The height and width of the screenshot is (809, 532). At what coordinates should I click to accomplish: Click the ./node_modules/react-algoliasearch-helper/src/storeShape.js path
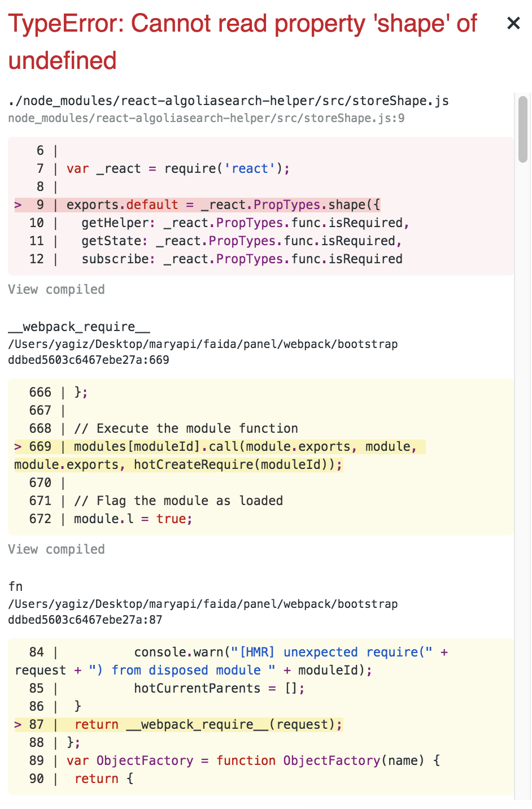pos(229,101)
